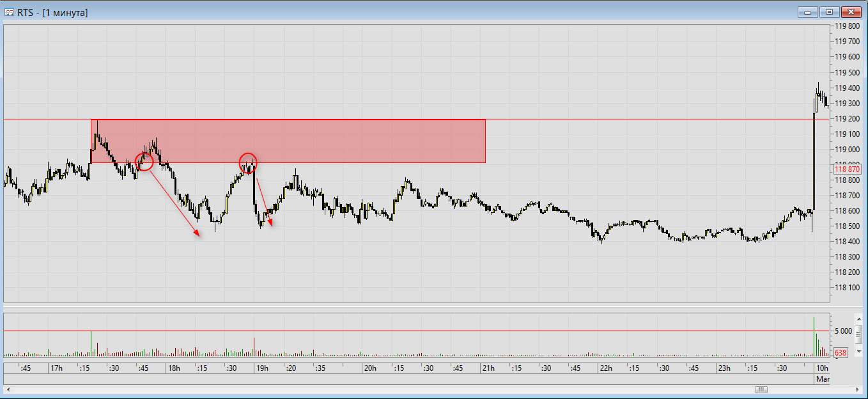Click the horizontal scrollbar thumb

(761, 389)
